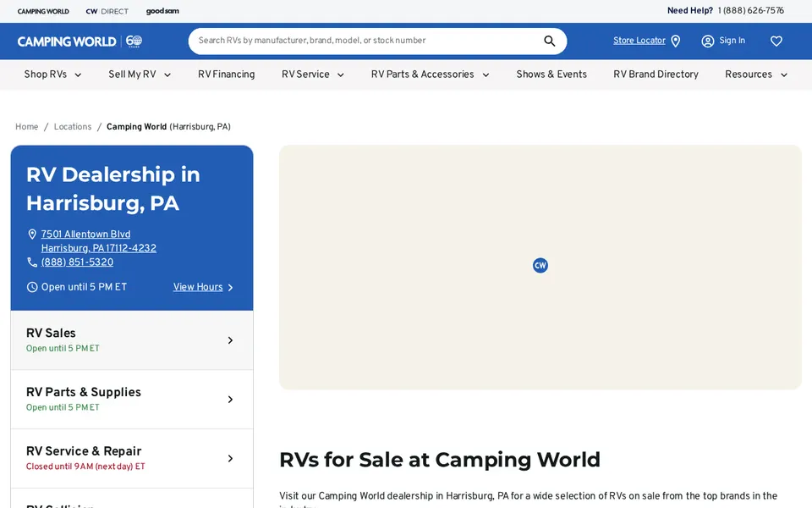Click the Store Locator pin icon
The width and height of the screenshot is (812, 508).
pyautogui.click(x=675, y=41)
